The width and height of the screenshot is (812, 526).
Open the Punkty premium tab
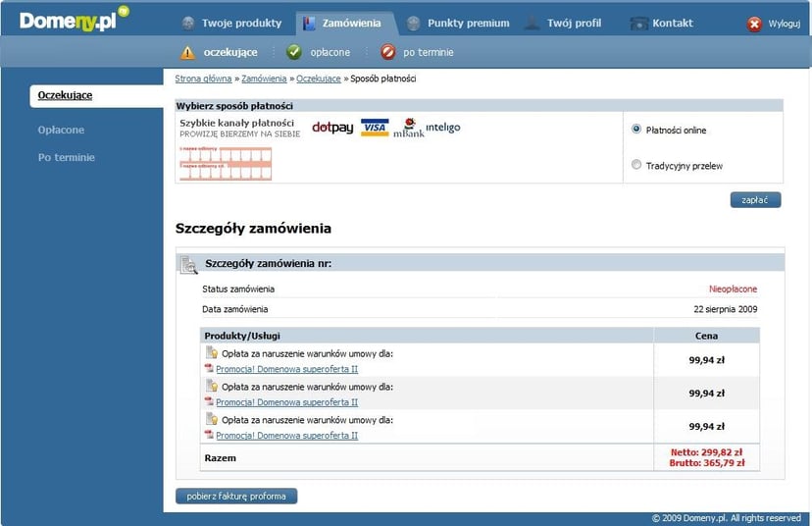pos(458,23)
